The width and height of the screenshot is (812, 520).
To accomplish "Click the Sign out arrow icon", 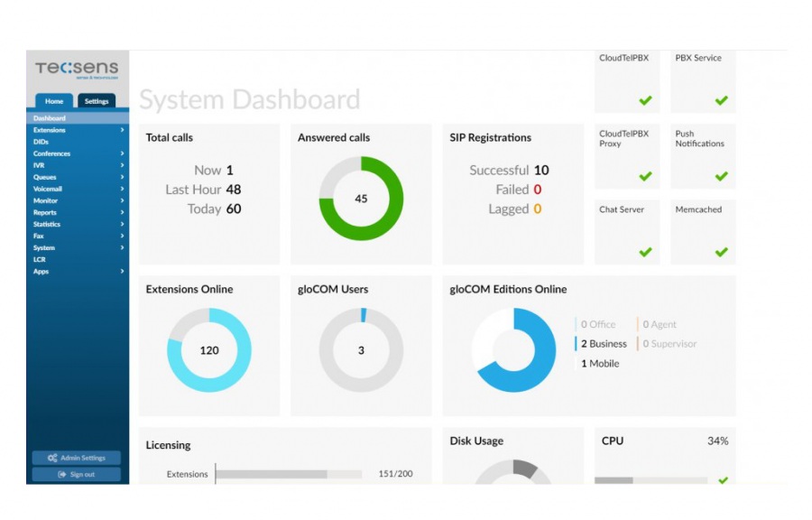I will point(62,475).
